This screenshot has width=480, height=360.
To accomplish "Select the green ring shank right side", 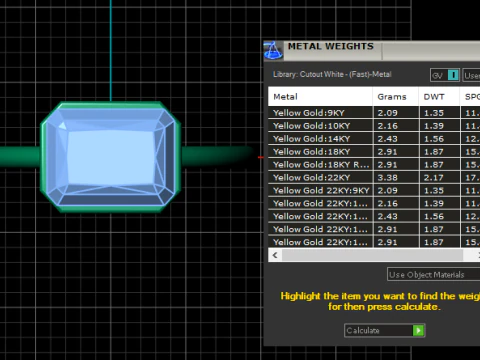I will tap(217, 156).
